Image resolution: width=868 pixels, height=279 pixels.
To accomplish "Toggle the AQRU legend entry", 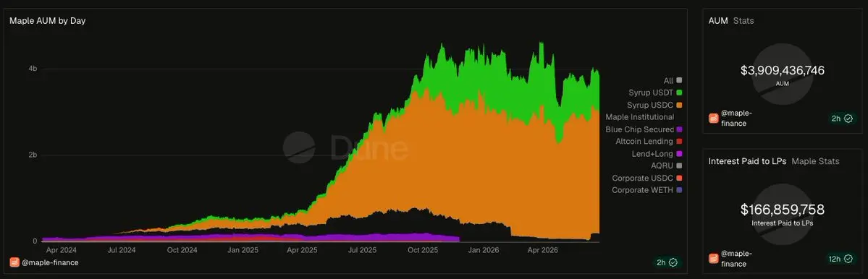I will click(666, 166).
